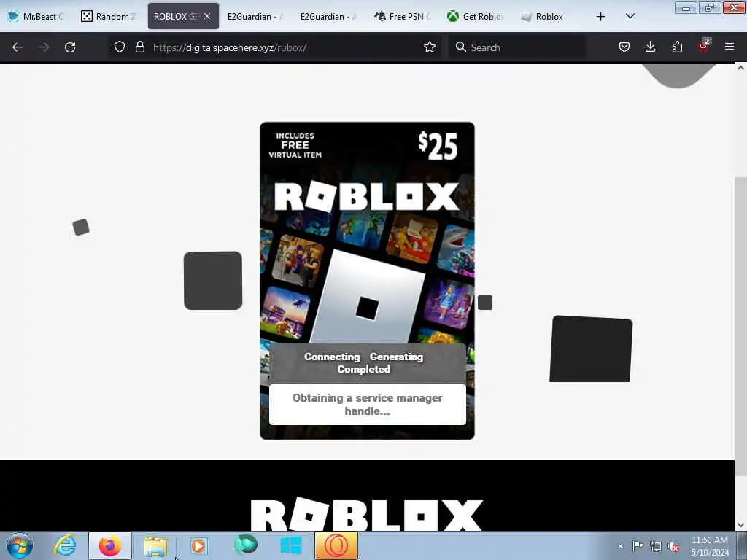Open the uBlock extension icon
The width and height of the screenshot is (747, 560).
click(704, 46)
